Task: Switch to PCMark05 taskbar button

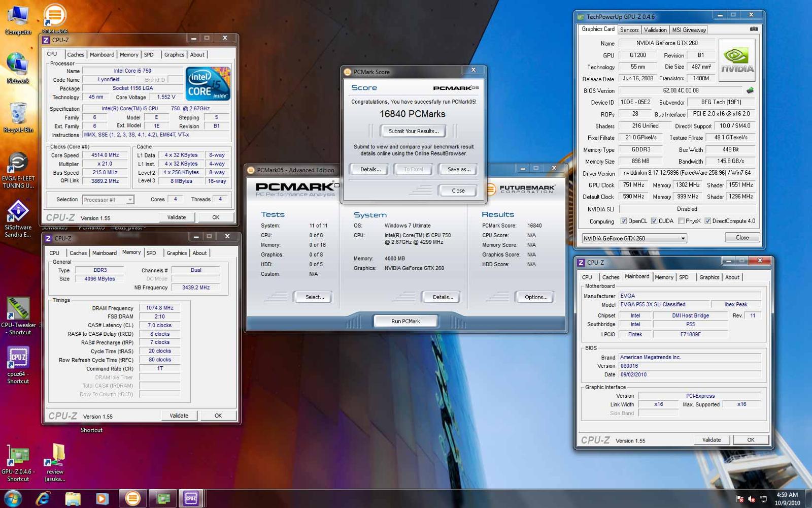Action: point(133,498)
